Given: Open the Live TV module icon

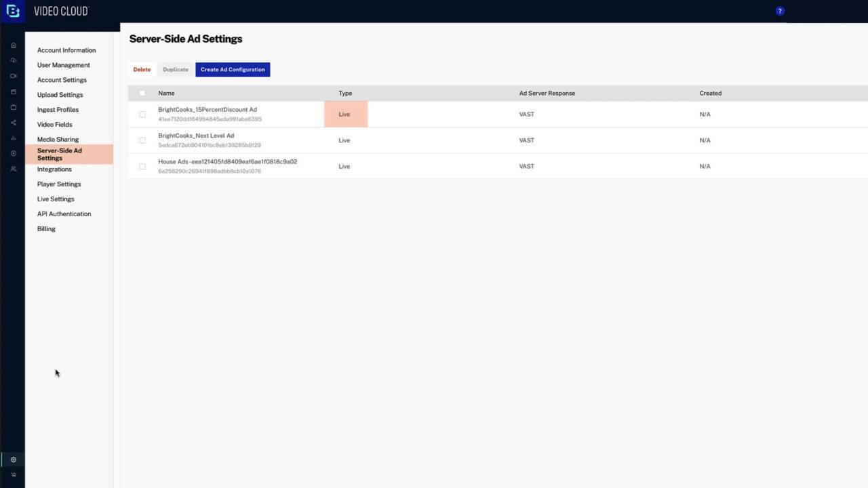Looking at the screenshot, I should click(x=13, y=107).
